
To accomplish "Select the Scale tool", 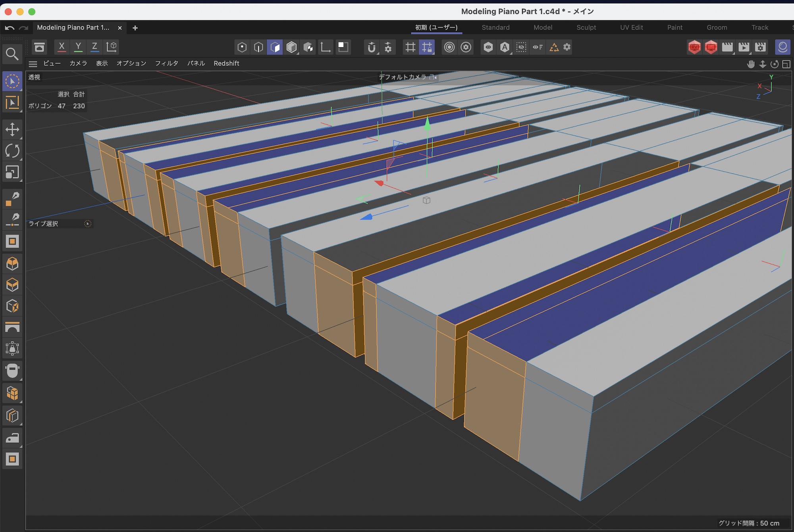I will tap(12, 172).
